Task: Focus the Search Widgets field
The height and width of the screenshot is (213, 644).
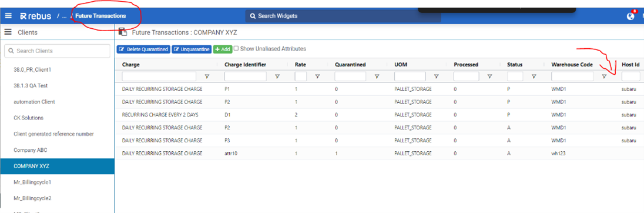Action: (343, 16)
